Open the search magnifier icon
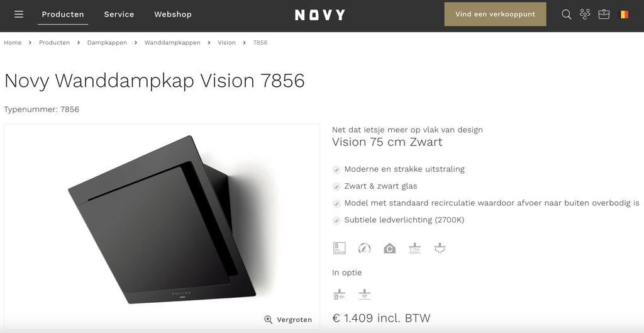The width and height of the screenshot is (644, 333). 567,14
